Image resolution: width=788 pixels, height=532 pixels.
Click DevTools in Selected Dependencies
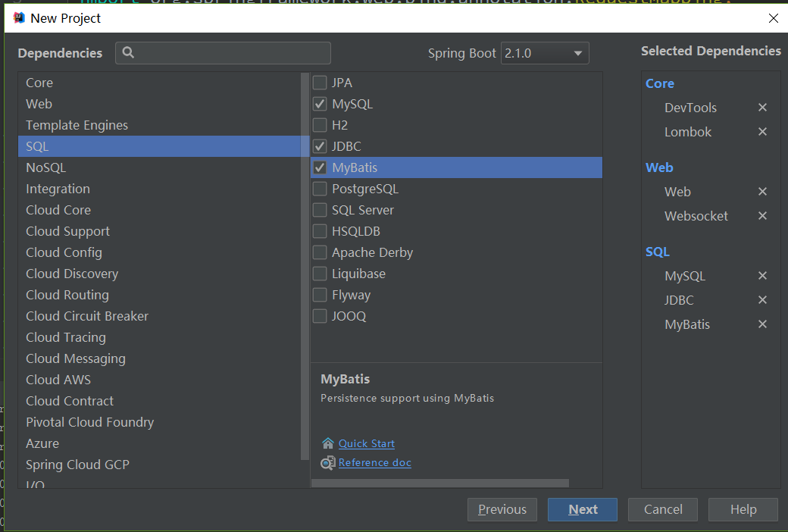[690, 108]
